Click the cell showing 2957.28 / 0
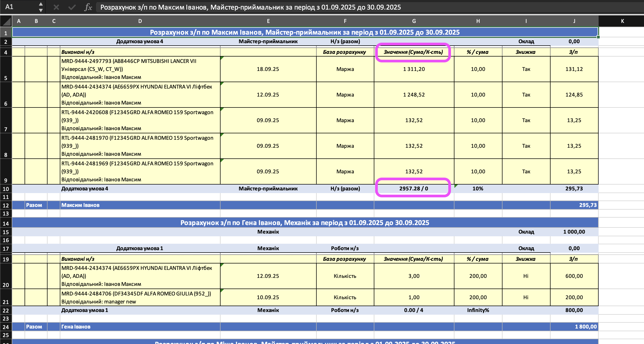644x344 pixels. [414, 189]
